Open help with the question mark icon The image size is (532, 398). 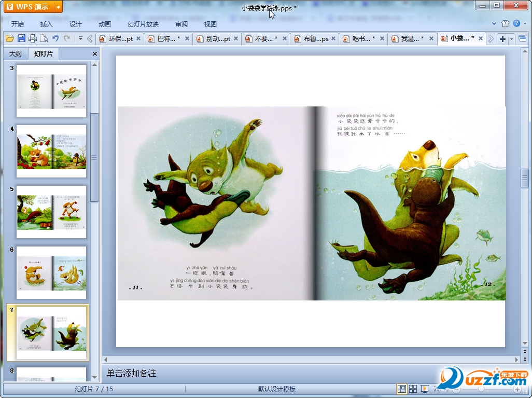click(517, 23)
